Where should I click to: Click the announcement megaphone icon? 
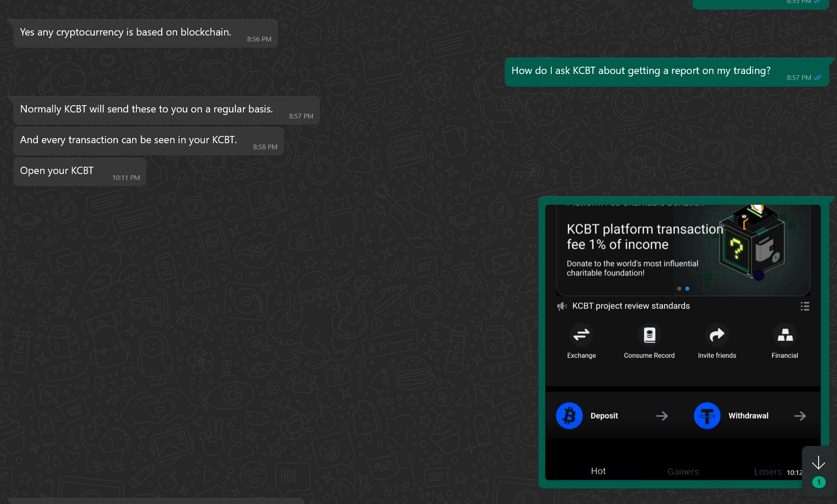(562, 306)
